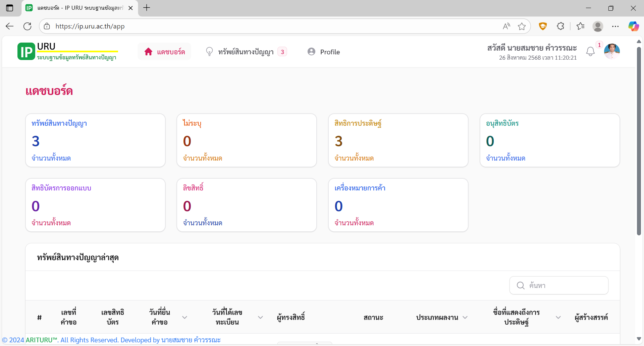Expand the ชื่อที่แสดงถึงการประดิษฐ์ filter

(x=558, y=317)
